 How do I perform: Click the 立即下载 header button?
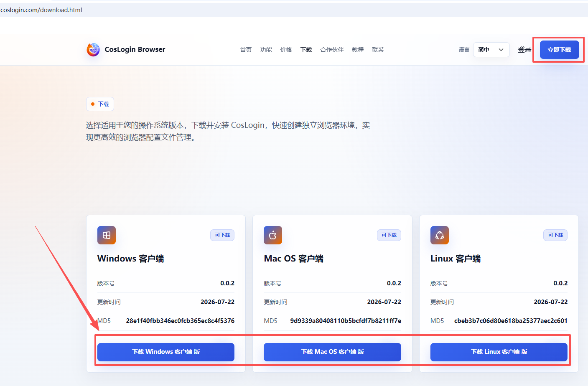pos(559,50)
